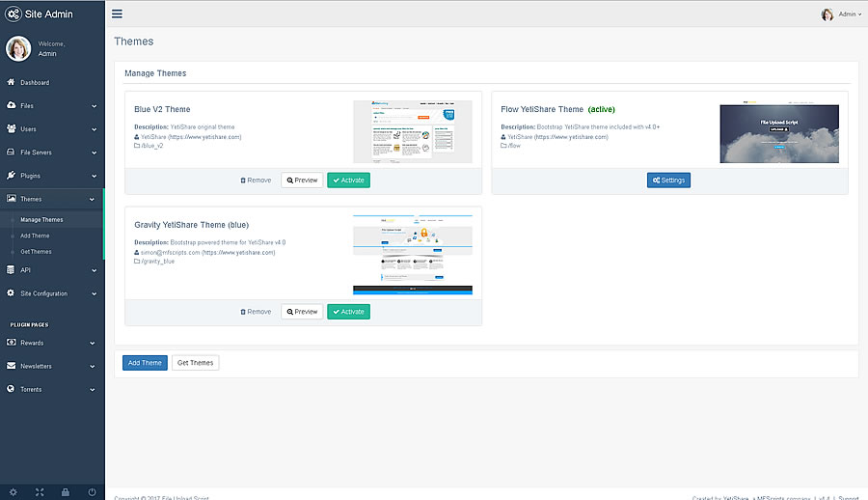Click the green "(active)" label

pos(601,109)
